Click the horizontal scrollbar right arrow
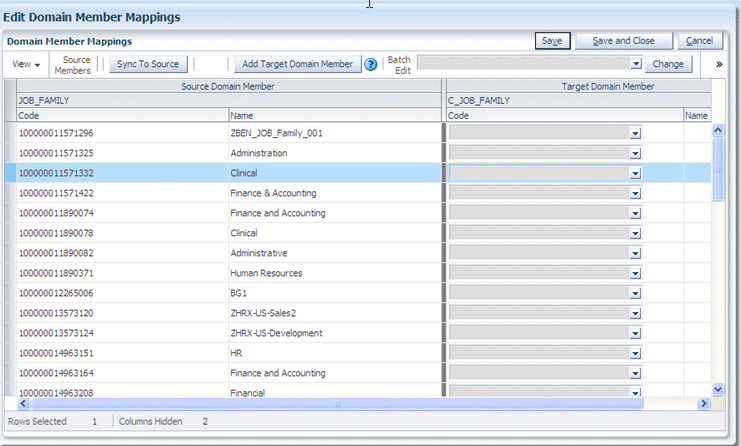Screen dimensions: 741x446 click(x=704, y=403)
